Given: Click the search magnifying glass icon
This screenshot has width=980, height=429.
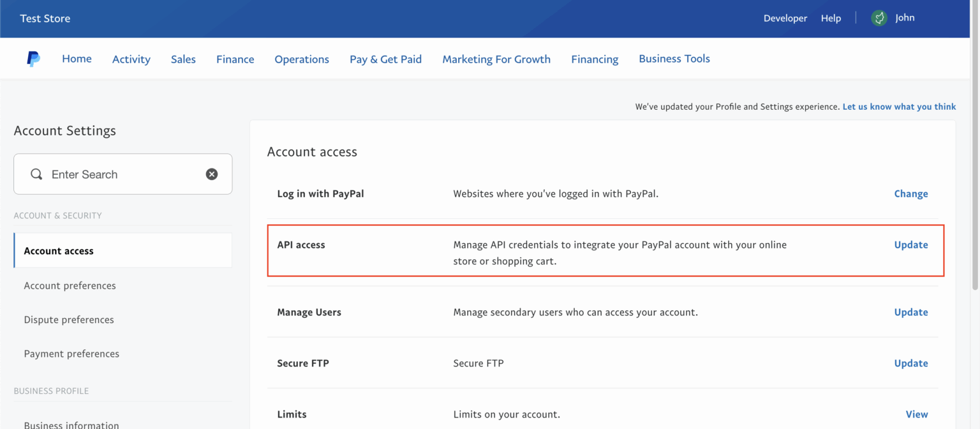Looking at the screenshot, I should [x=36, y=174].
